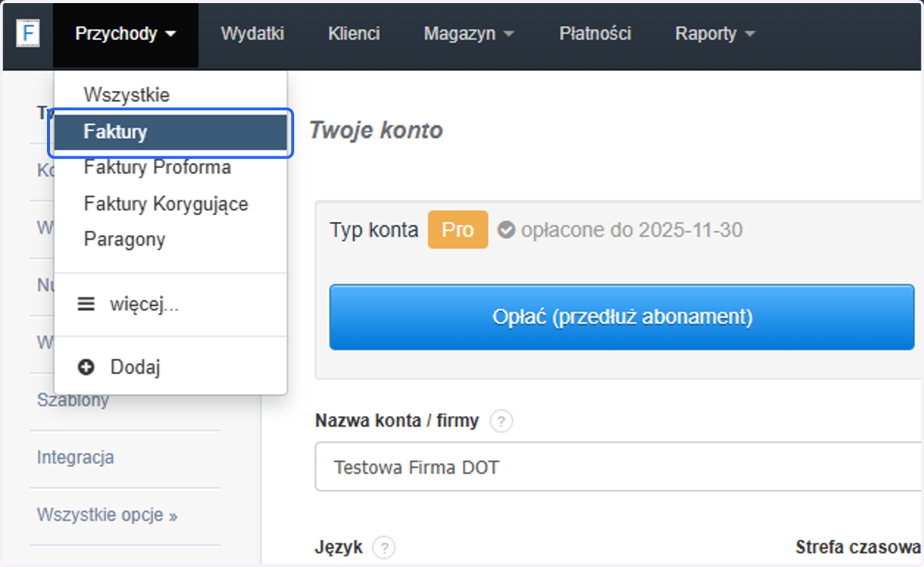Click the Typ konta label

pos(374,230)
